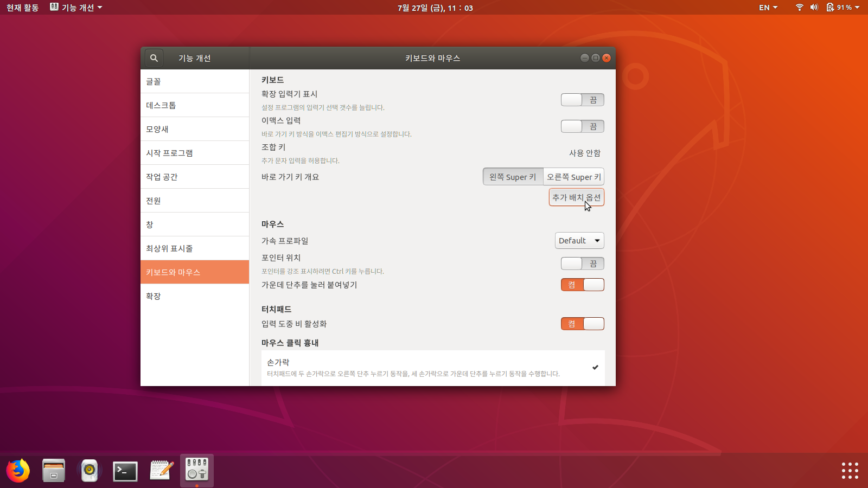Click the search icon in Tweaks header
This screenshot has width=868, height=488.
coord(154,58)
